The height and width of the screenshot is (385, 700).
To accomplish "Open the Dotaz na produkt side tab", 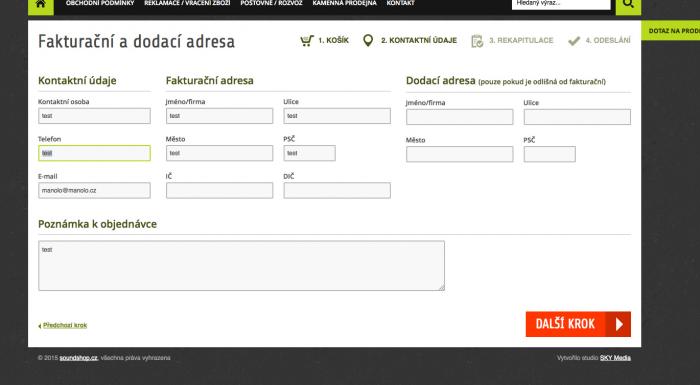I will (x=671, y=31).
